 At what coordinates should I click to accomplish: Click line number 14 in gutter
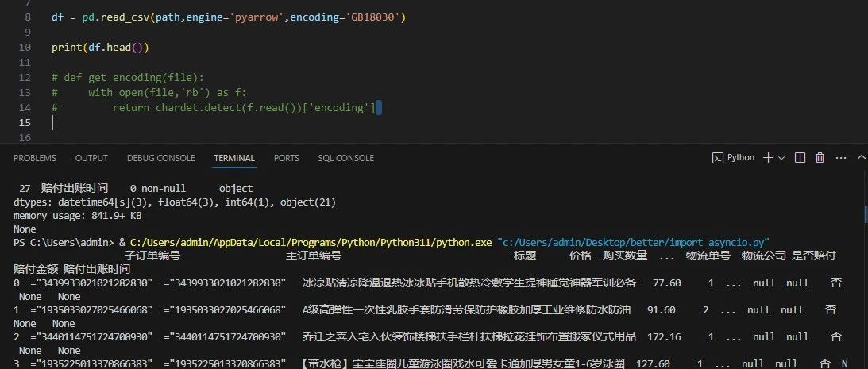[x=25, y=107]
